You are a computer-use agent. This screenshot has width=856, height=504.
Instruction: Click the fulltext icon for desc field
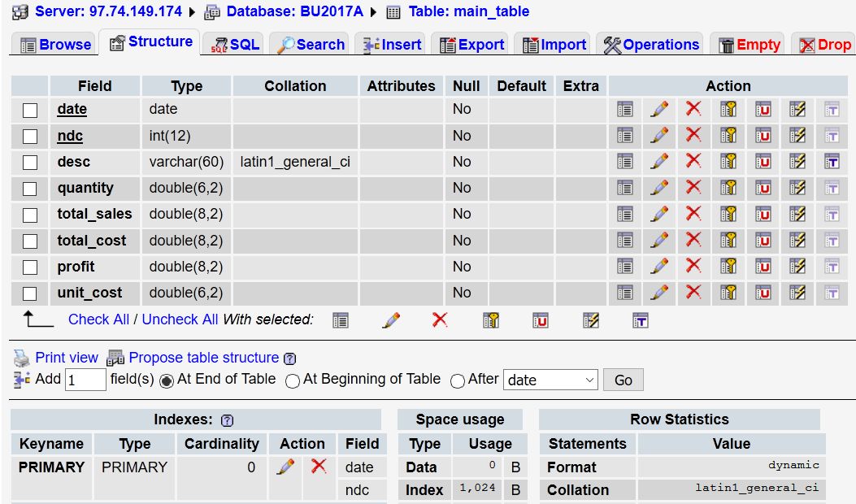[x=832, y=162]
